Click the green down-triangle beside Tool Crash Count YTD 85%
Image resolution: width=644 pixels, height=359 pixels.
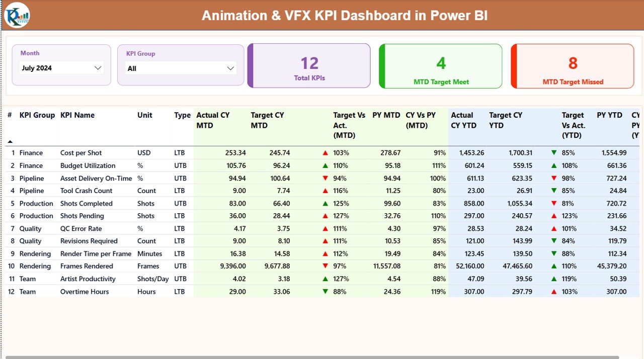(x=553, y=190)
